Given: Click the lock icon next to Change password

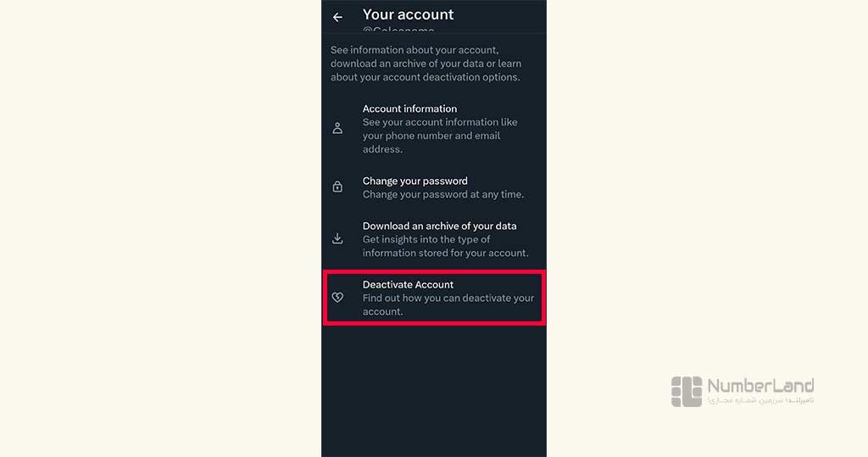Looking at the screenshot, I should point(337,187).
